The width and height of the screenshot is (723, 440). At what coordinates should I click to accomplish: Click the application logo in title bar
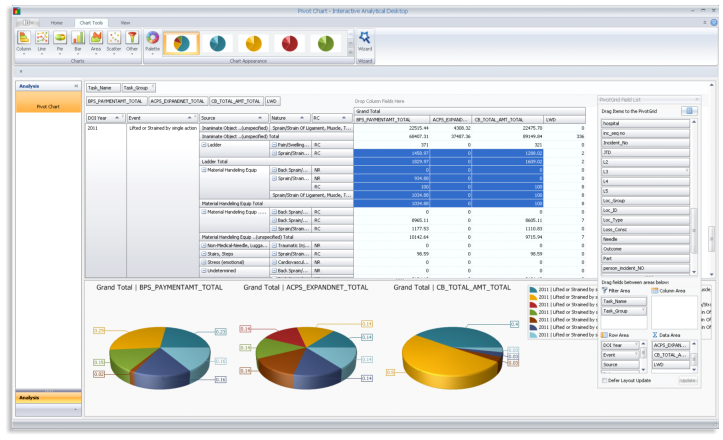[x=17, y=11]
